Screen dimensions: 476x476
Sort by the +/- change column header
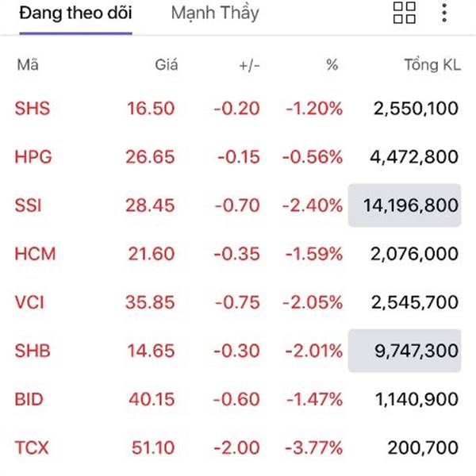pos(249,65)
